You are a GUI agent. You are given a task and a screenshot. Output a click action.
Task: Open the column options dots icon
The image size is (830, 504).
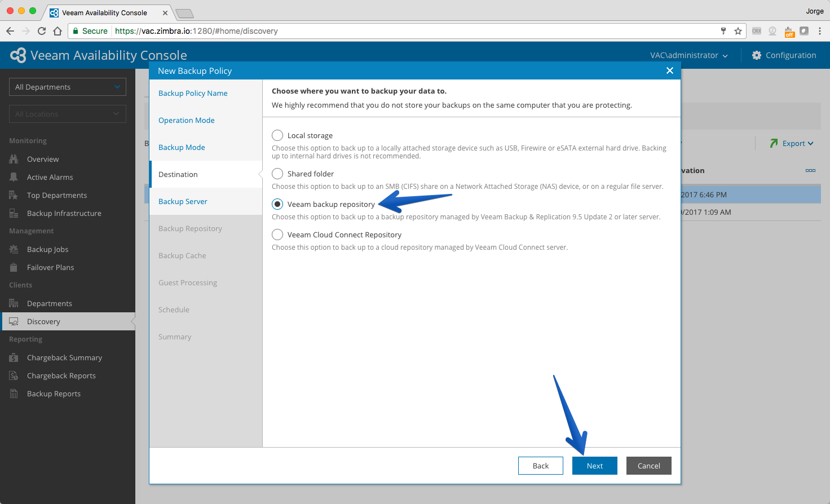point(810,170)
